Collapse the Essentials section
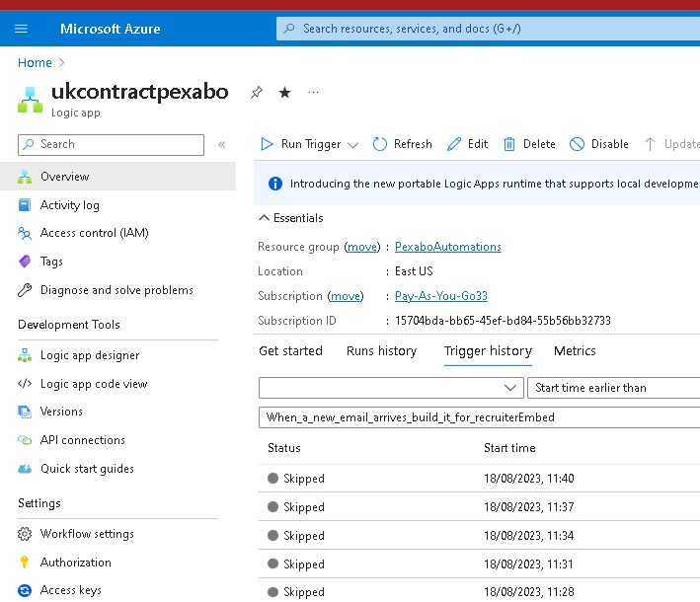Image resolution: width=700 pixels, height=602 pixels. [291, 218]
